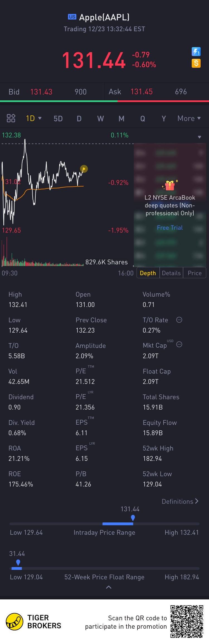Switch to the Details tab
This screenshot has width=209, height=644.
pyautogui.click(x=171, y=273)
